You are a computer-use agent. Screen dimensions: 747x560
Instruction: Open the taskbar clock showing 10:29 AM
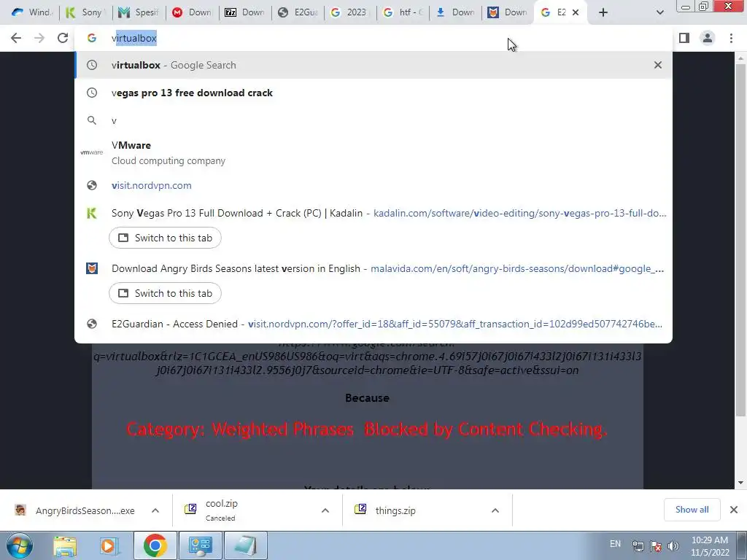pos(710,546)
